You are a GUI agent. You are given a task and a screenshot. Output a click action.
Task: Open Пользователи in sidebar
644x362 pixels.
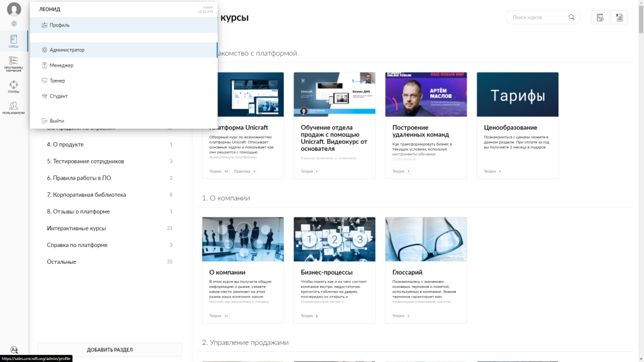[x=14, y=108]
